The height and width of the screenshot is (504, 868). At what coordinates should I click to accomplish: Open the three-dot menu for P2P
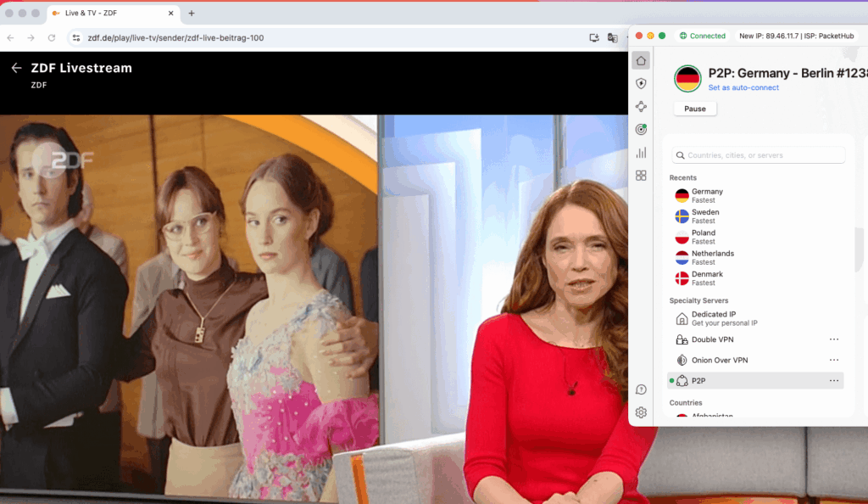tap(833, 381)
